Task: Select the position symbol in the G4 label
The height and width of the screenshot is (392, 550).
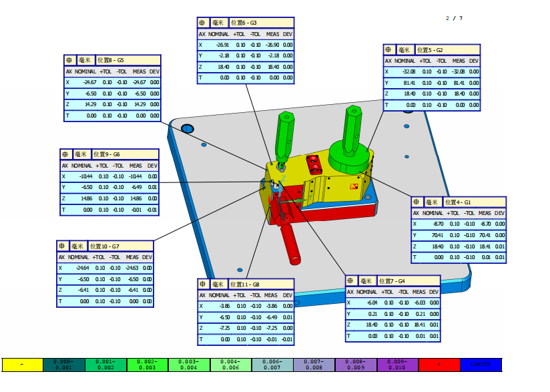Action: coord(351,280)
